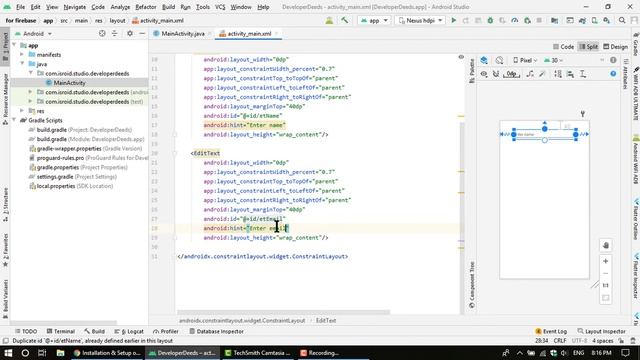Screen dimensions: 640x360
Task: Open the TODO tool window
Action: [26, 331]
